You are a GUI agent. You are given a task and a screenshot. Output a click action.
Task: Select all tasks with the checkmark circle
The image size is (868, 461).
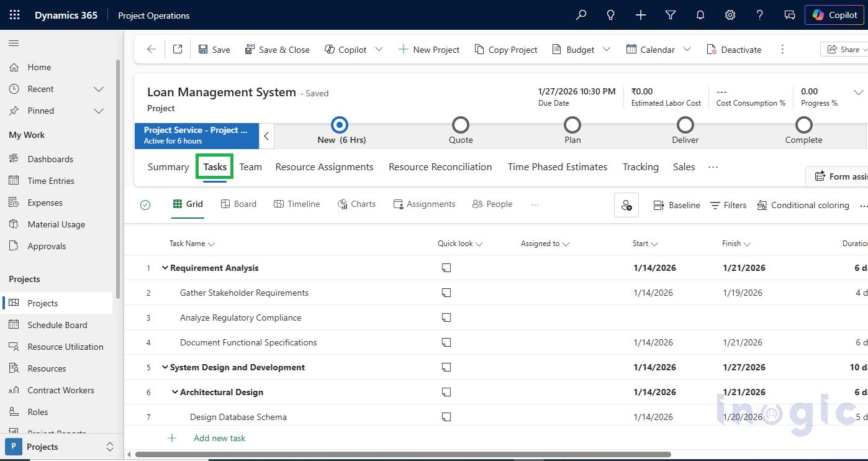coord(145,204)
